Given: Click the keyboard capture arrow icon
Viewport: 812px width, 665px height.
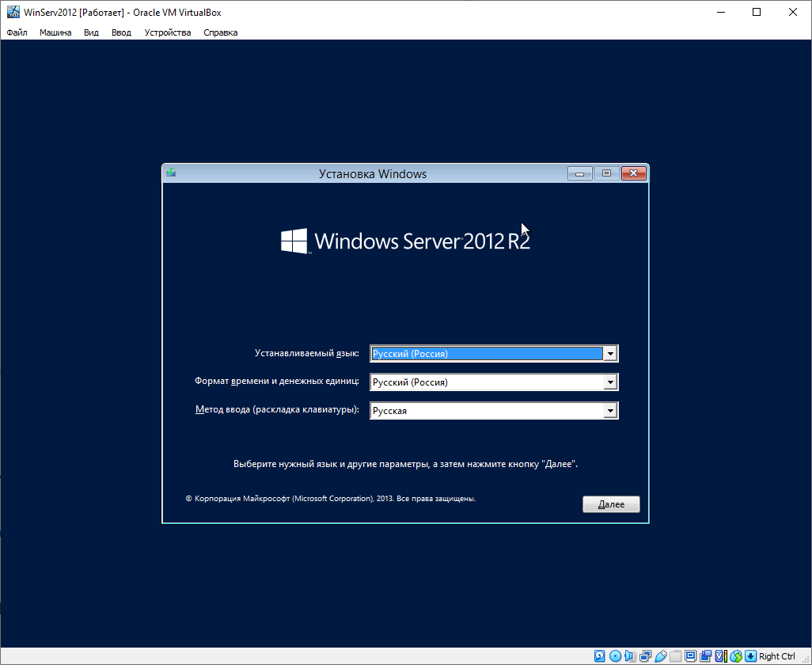Looking at the screenshot, I should (x=750, y=656).
